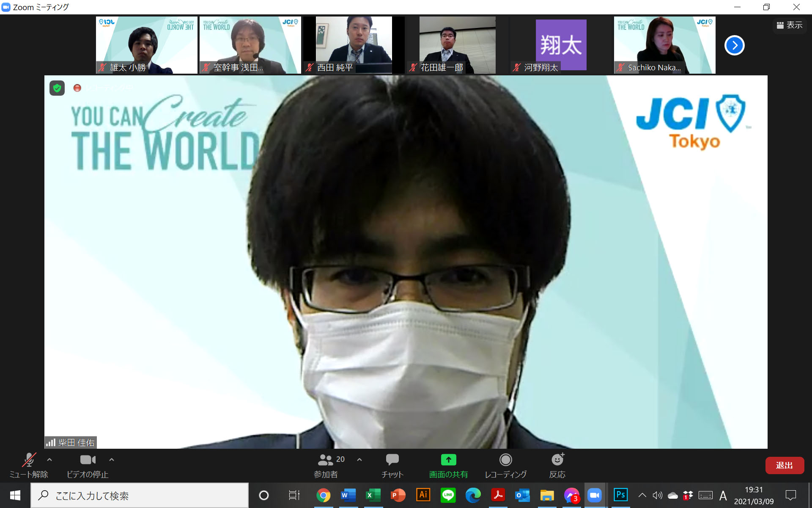Open the View (表示) menu
812x508 pixels.
(790, 25)
